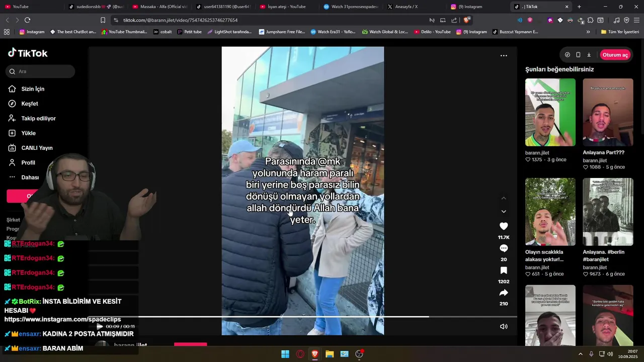Go to next video chevron
The height and width of the screenshot is (362, 644).
pyautogui.click(x=504, y=212)
